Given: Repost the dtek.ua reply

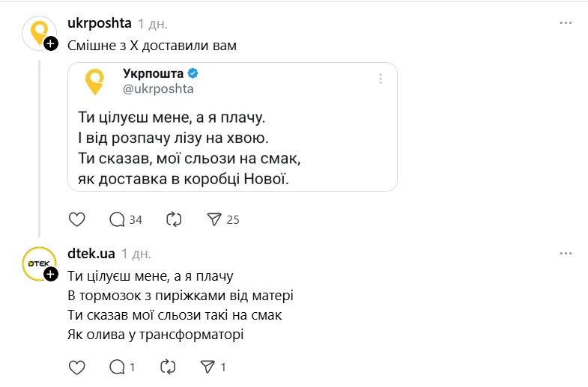Looking at the screenshot, I should pos(169,367).
